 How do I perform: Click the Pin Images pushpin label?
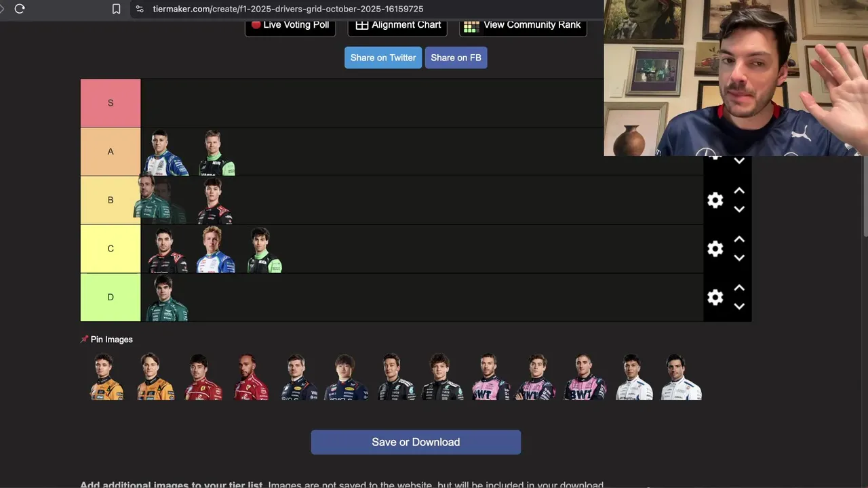pos(106,340)
